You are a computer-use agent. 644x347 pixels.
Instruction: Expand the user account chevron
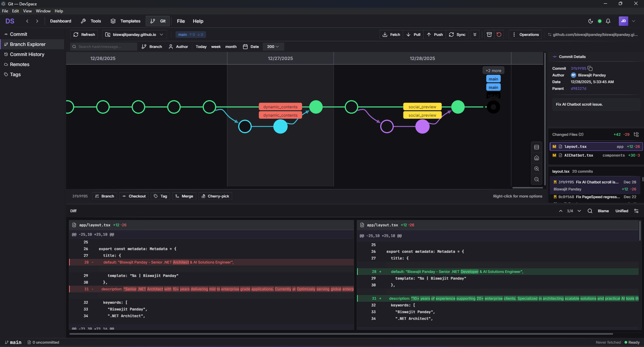coord(634,21)
